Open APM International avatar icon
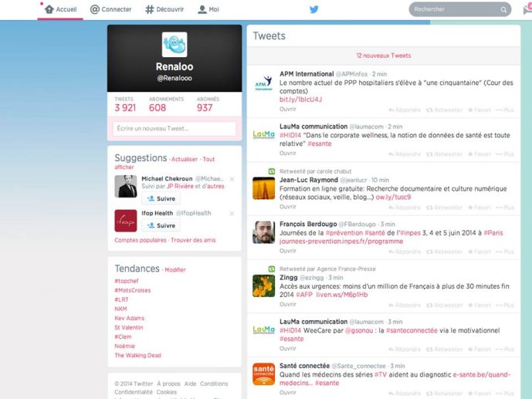 (x=263, y=83)
